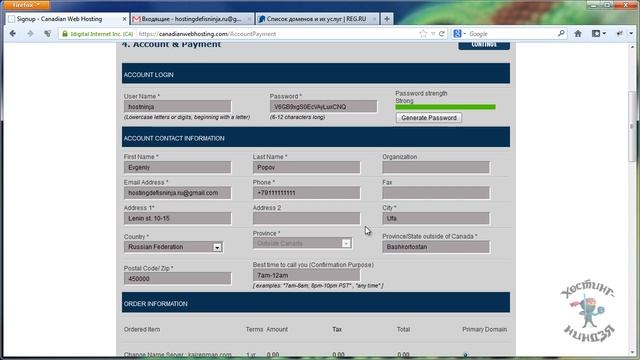Click the Phone field
The image size is (640, 360).
tap(306, 193)
